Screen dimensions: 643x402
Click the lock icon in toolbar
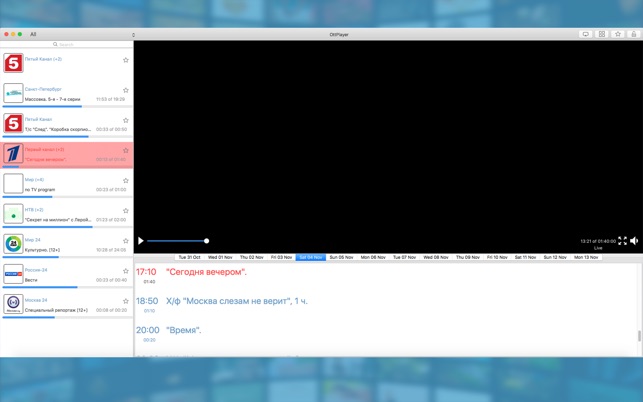pyautogui.click(x=634, y=34)
